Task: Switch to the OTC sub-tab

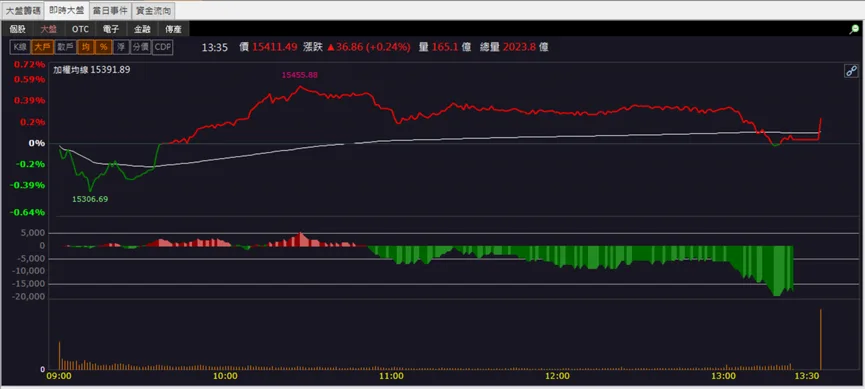Action: click(80, 29)
